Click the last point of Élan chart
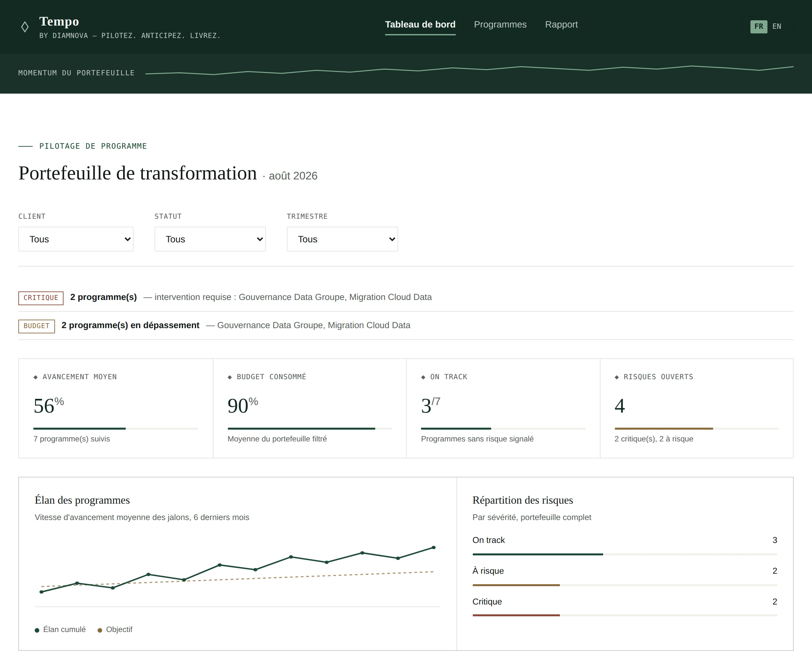This screenshot has width=812, height=651. tap(434, 548)
